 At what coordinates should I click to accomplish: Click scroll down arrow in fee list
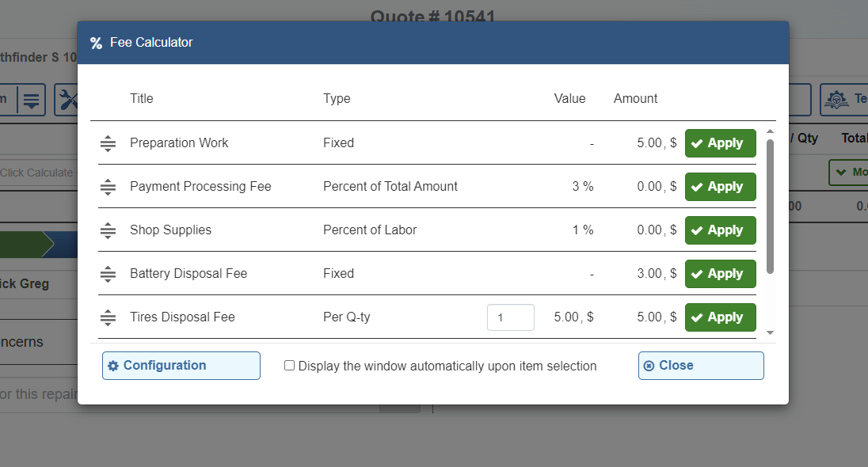coord(770,332)
